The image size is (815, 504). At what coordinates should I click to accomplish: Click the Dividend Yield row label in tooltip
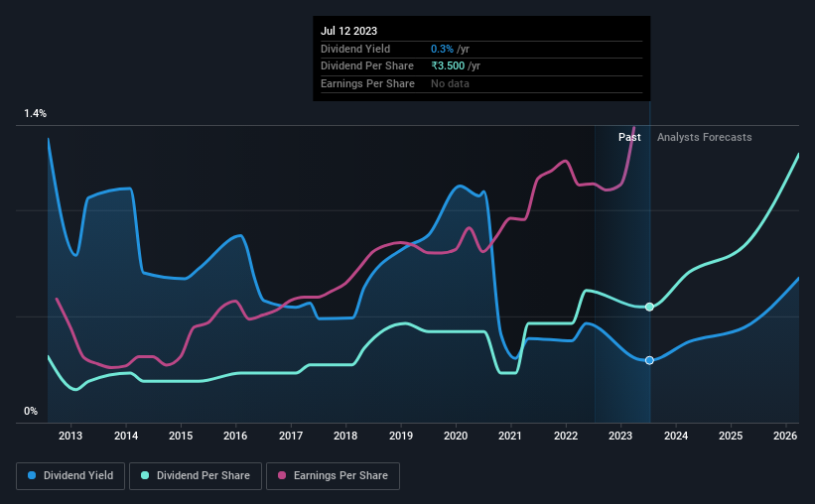pyautogui.click(x=355, y=49)
